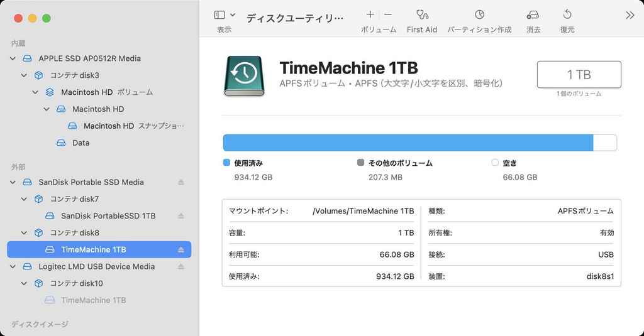Screen dimensions: 644x336
Task: Select the Data volume
Action: coord(99,143)
